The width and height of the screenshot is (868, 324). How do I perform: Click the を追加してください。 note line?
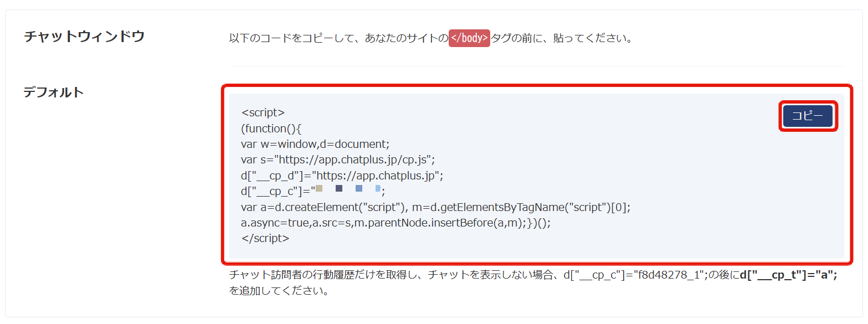pyautogui.click(x=279, y=291)
